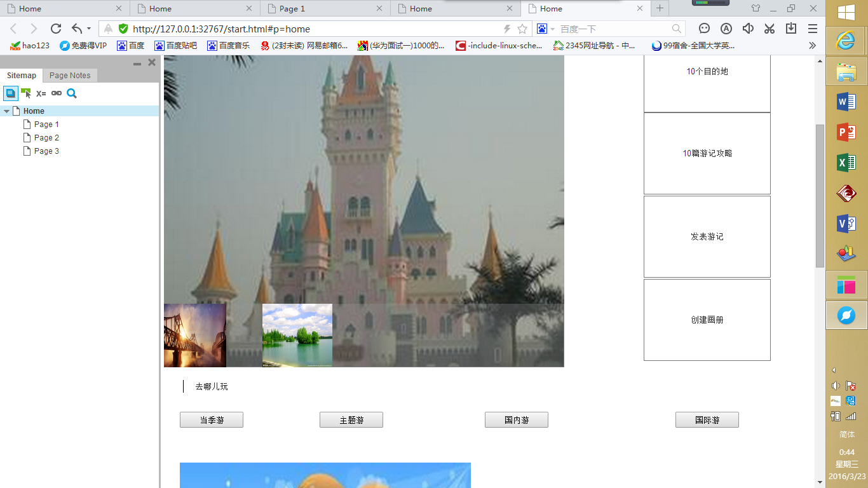This screenshot has height=488, width=868.
Task: Open the 华为面试 bookmark
Action: tap(402, 46)
